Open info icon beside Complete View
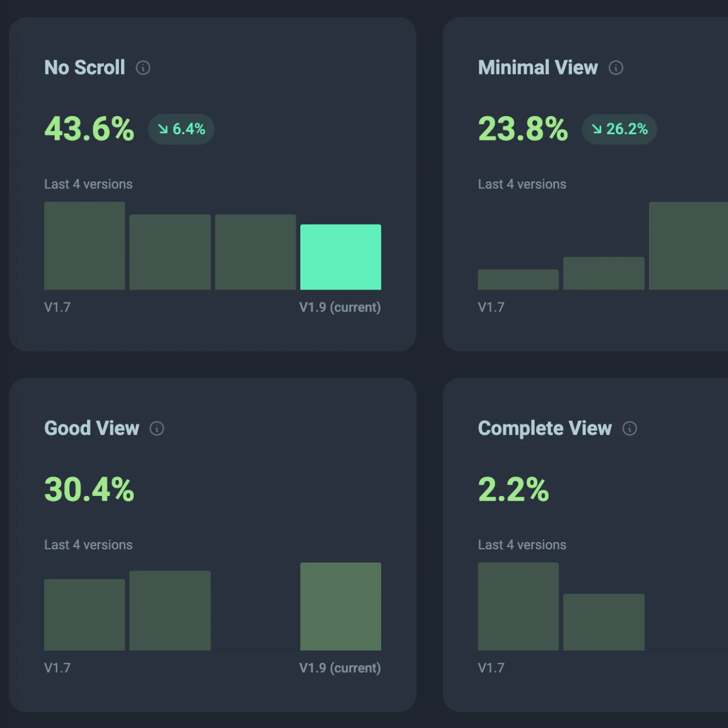 pos(630,428)
